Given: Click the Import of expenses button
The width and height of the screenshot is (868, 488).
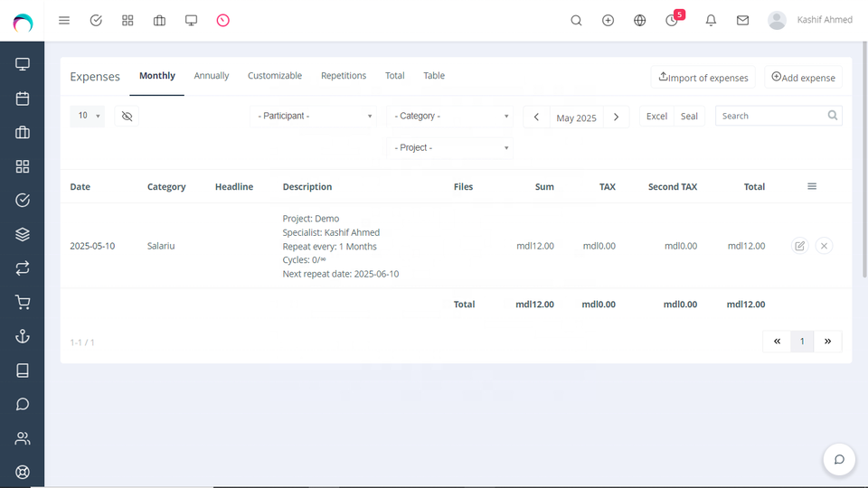Looking at the screenshot, I should (x=703, y=78).
